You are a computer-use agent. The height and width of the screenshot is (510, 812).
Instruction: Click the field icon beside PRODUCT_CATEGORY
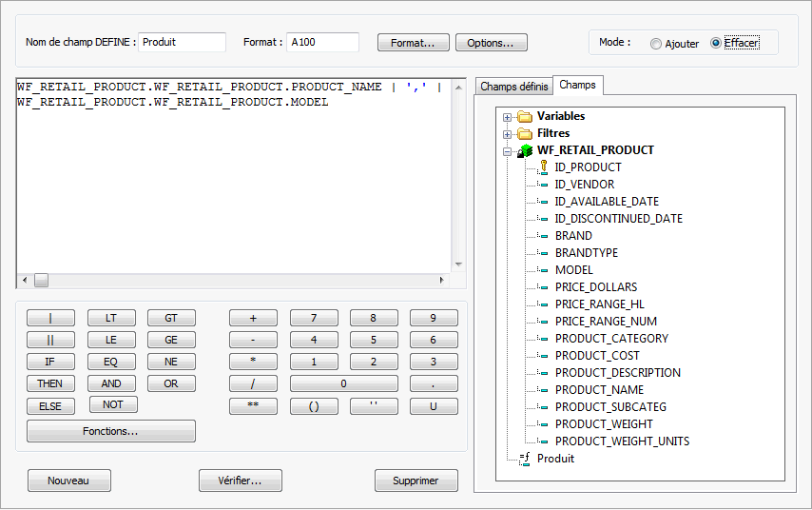pyautogui.click(x=543, y=339)
